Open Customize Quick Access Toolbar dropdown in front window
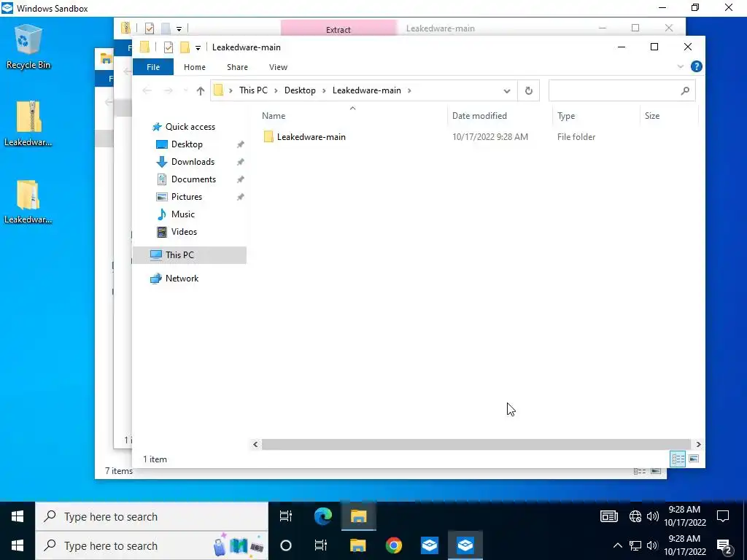Screen dimensions: 747x560 [198, 47]
